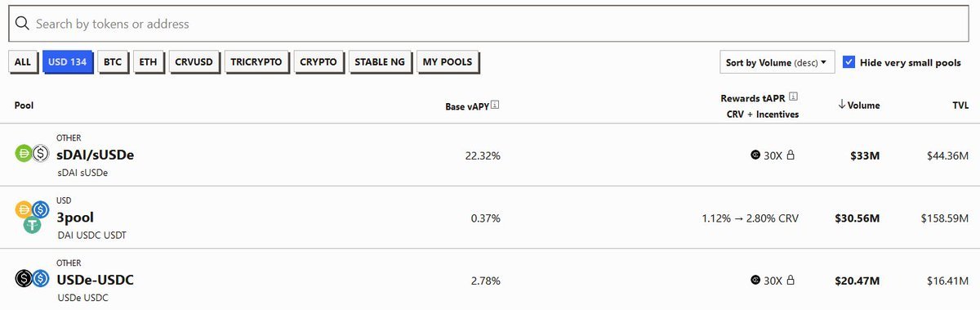Select the BTC filter tab
This screenshot has height=310, width=980.
(113, 61)
